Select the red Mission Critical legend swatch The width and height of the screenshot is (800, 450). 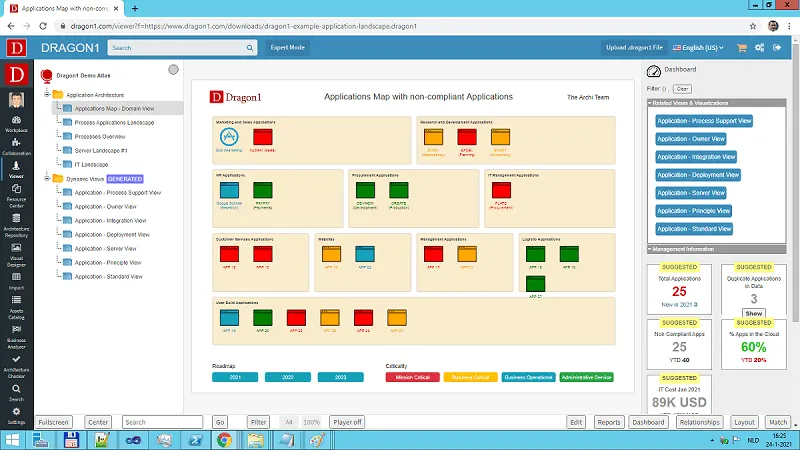pos(412,377)
